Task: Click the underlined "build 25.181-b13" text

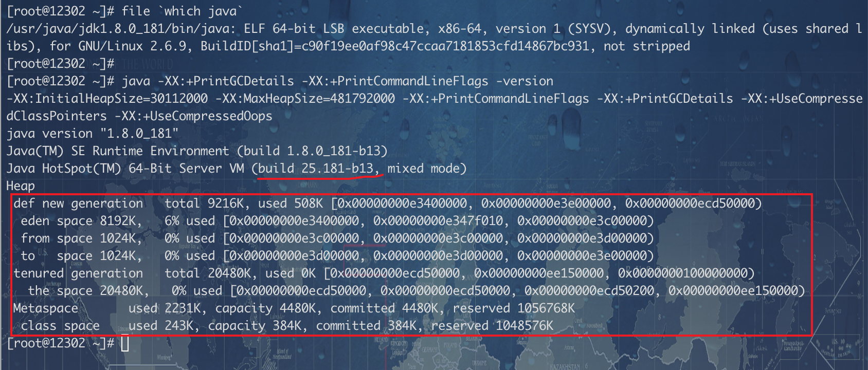Action: coord(316,169)
